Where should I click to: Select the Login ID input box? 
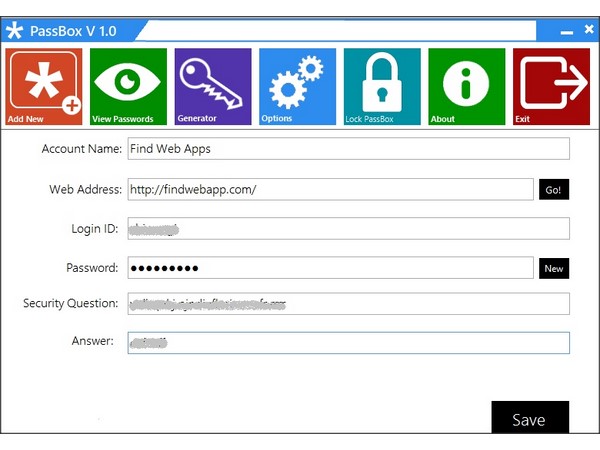click(348, 229)
